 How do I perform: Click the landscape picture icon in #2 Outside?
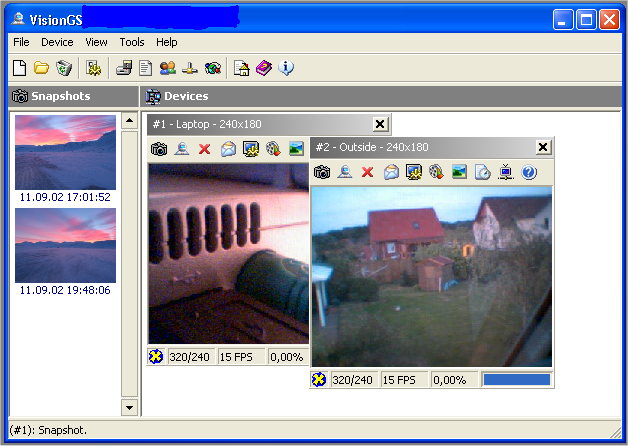click(459, 172)
